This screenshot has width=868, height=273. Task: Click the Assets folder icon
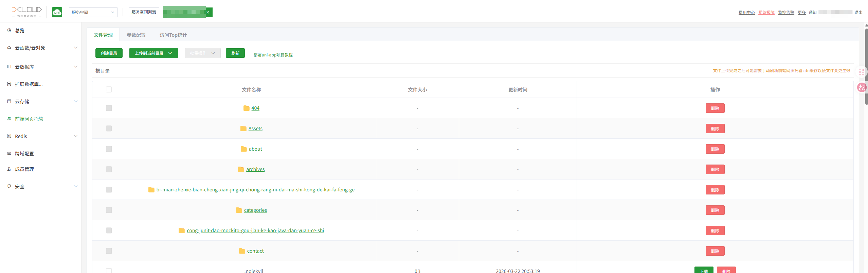243,129
